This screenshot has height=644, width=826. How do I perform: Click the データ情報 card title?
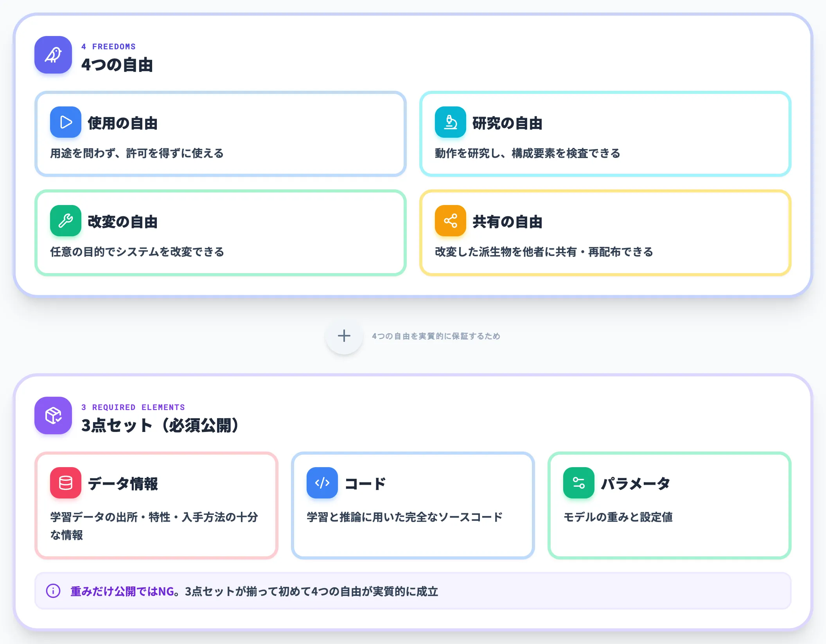pos(123,484)
